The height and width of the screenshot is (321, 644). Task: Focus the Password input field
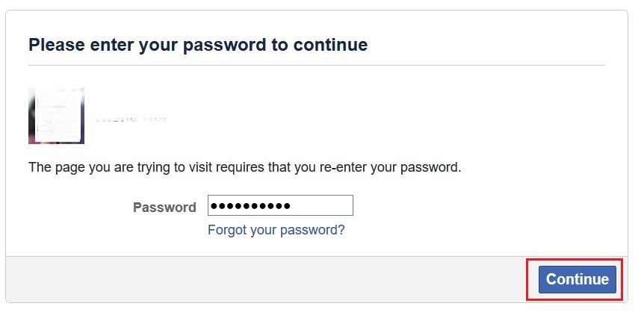click(280, 205)
